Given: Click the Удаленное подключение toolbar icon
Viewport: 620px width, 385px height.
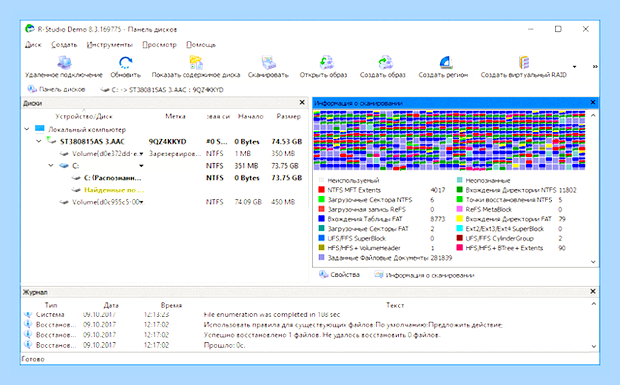Looking at the screenshot, I should click(x=64, y=62).
